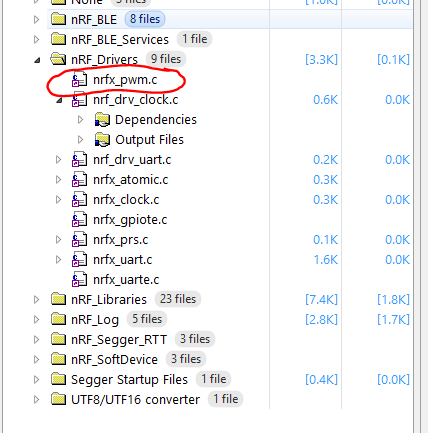Click the nrfx_gpiote.c file icon

click(x=80, y=220)
